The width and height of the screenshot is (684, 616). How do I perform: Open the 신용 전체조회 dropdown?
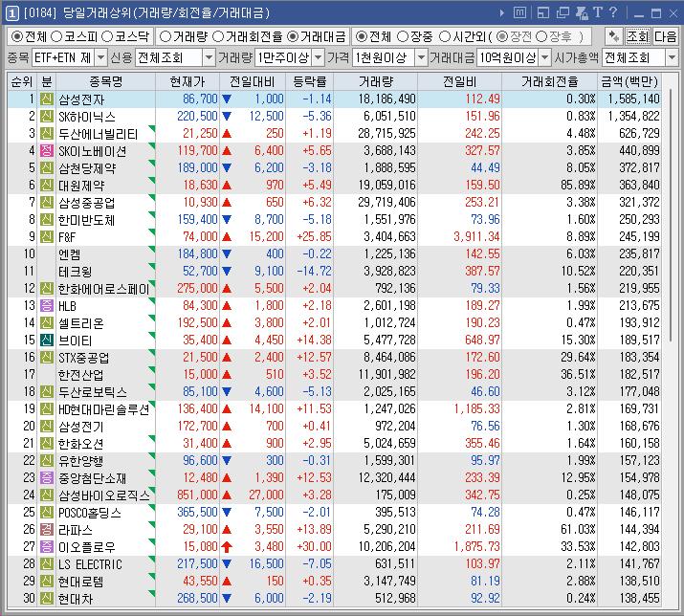click(x=209, y=57)
